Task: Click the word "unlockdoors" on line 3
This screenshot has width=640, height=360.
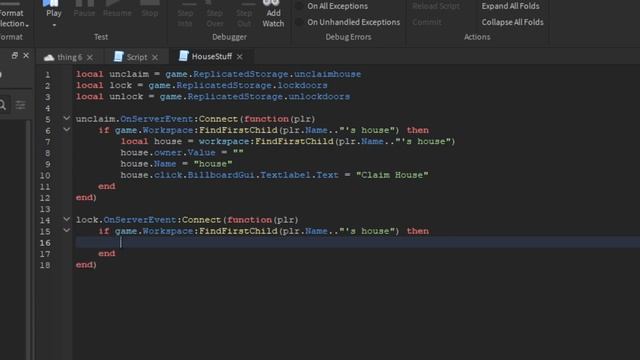Action: click(319, 97)
